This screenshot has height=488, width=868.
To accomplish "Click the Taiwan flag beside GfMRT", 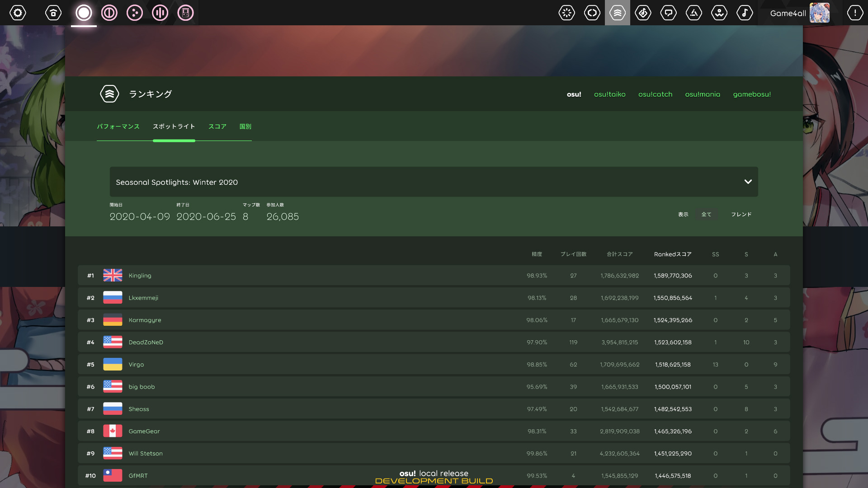I will pyautogui.click(x=113, y=475).
